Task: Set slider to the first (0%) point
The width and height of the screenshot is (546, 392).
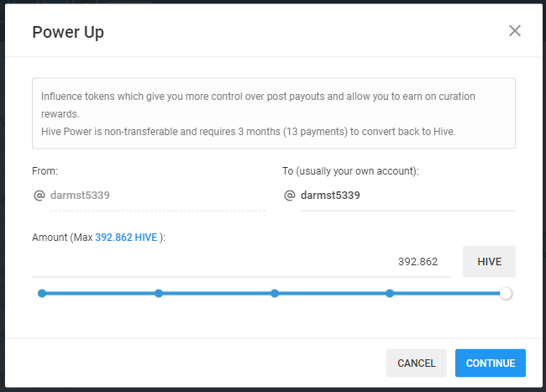Action: point(42,293)
